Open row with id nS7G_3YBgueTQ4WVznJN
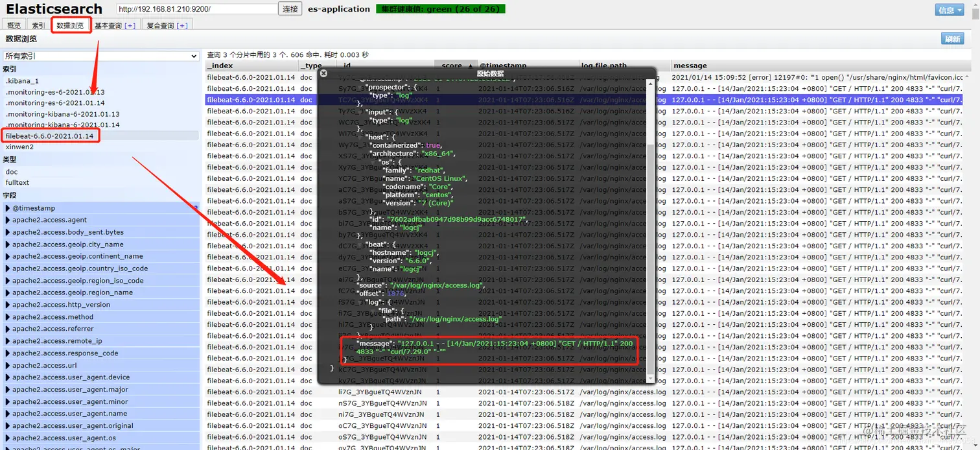This screenshot has height=450, width=980. tap(584, 403)
